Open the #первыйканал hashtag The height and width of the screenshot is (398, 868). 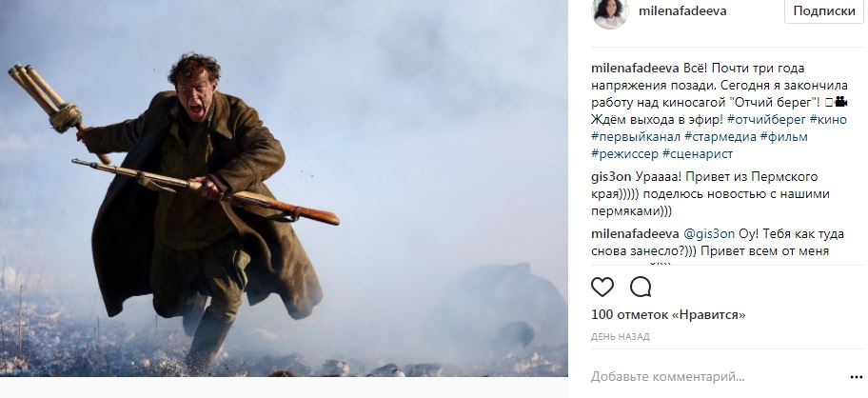(636, 136)
